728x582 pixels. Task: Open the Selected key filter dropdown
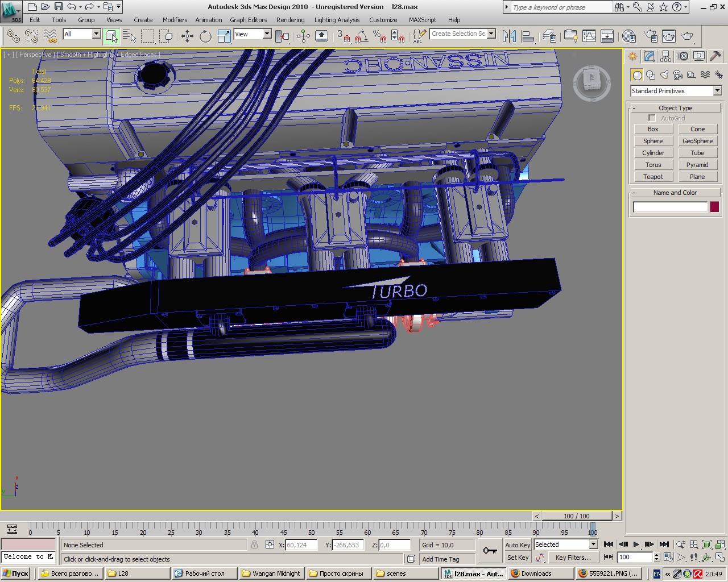click(565, 544)
